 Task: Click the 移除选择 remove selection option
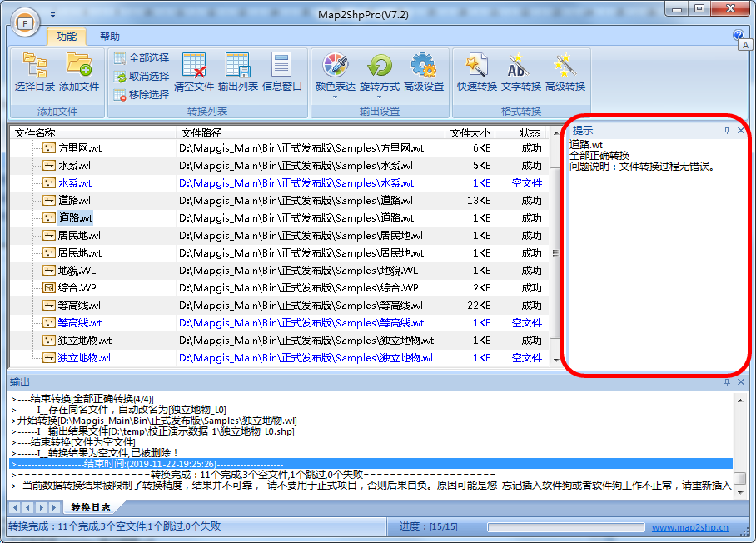pyautogui.click(x=142, y=94)
